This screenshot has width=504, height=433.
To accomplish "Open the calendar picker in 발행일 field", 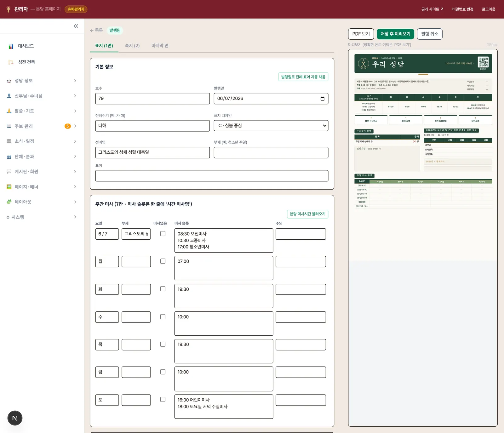I will pyautogui.click(x=322, y=99).
